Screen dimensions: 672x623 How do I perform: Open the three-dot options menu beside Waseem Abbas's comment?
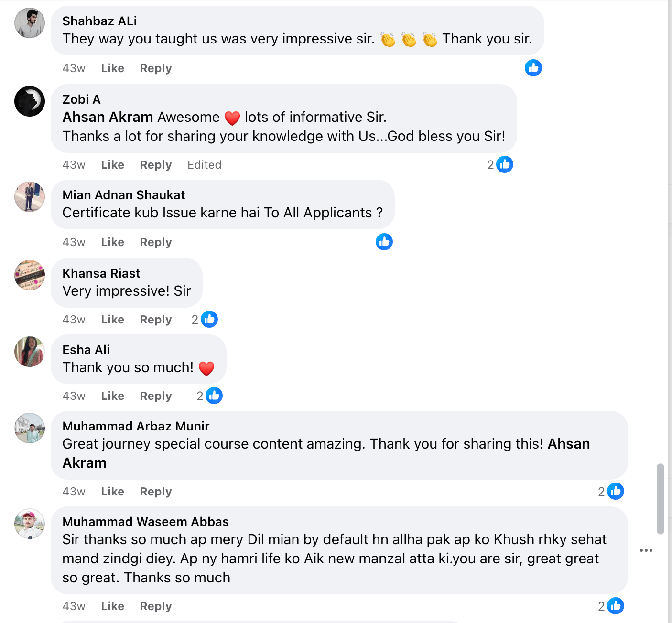646,550
